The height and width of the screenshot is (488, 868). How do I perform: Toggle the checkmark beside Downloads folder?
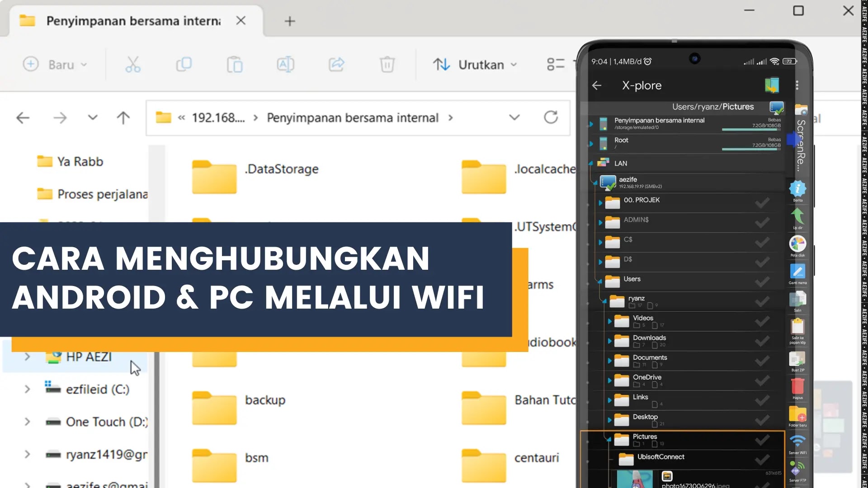coord(762,341)
